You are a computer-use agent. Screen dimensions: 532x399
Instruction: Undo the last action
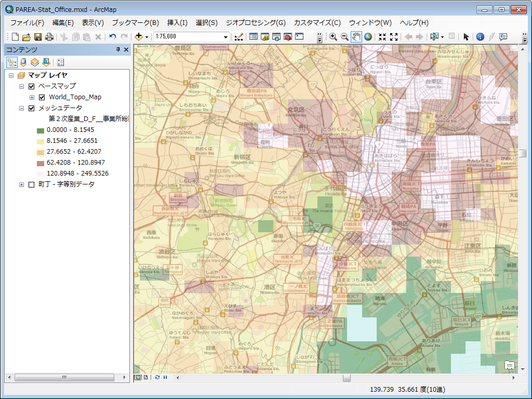(x=113, y=37)
